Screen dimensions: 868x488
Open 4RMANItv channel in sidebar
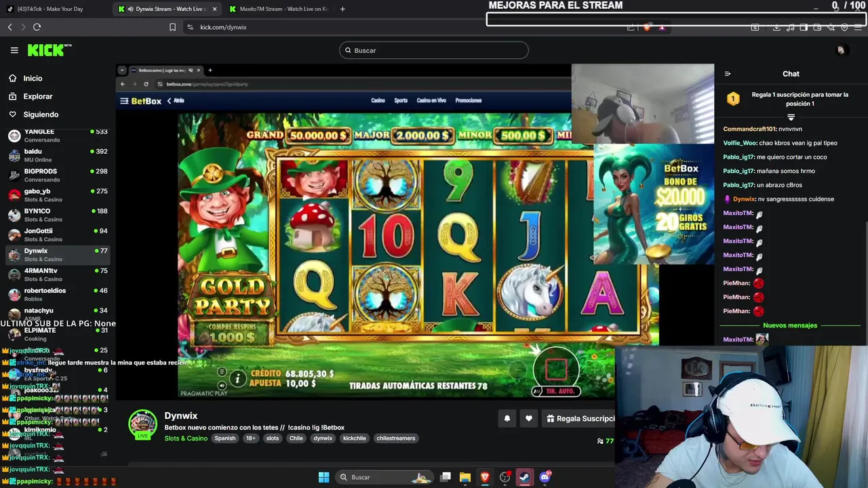tap(57, 274)
